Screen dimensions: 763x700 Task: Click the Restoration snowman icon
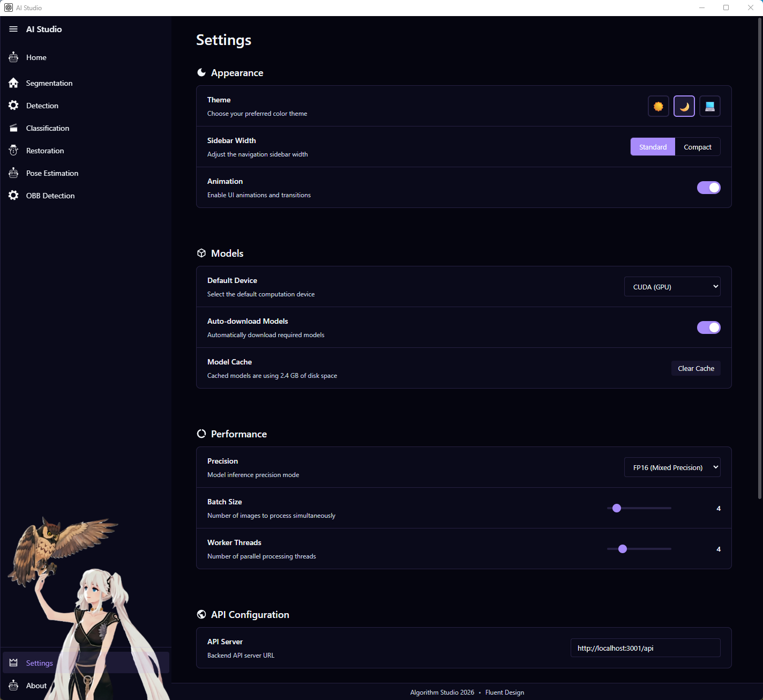pos(13,151)
